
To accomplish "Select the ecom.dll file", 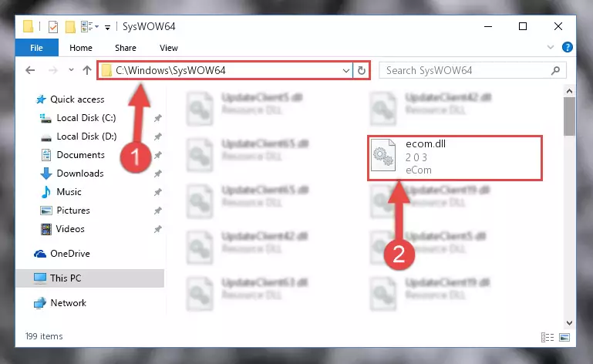I will point(455,157).
